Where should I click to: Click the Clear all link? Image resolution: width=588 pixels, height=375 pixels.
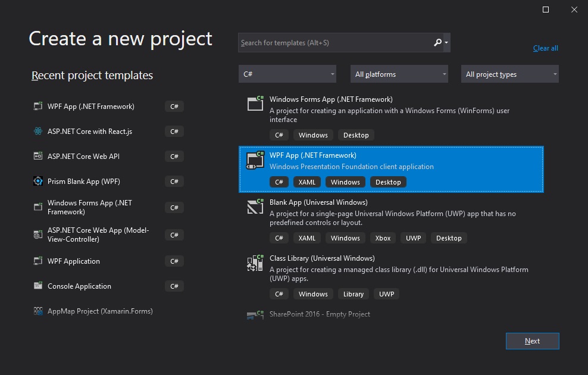(x=546, y=48)
